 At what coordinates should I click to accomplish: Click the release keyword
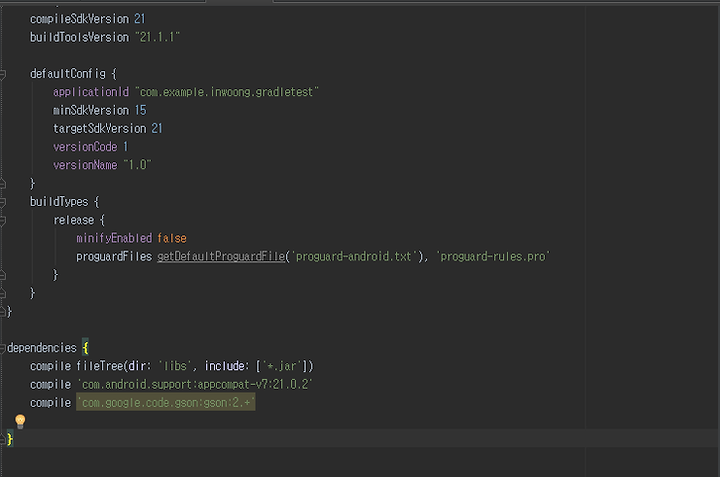73,220
